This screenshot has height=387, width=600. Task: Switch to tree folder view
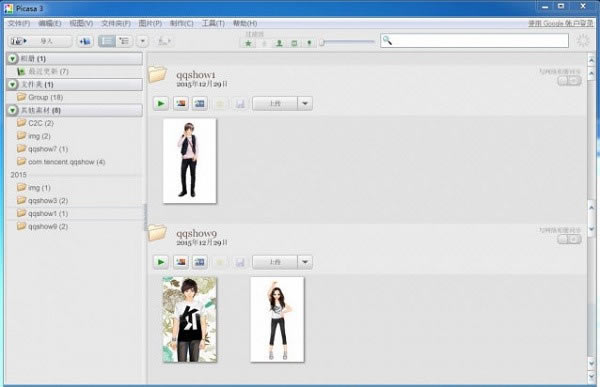[x=124, y=41]
